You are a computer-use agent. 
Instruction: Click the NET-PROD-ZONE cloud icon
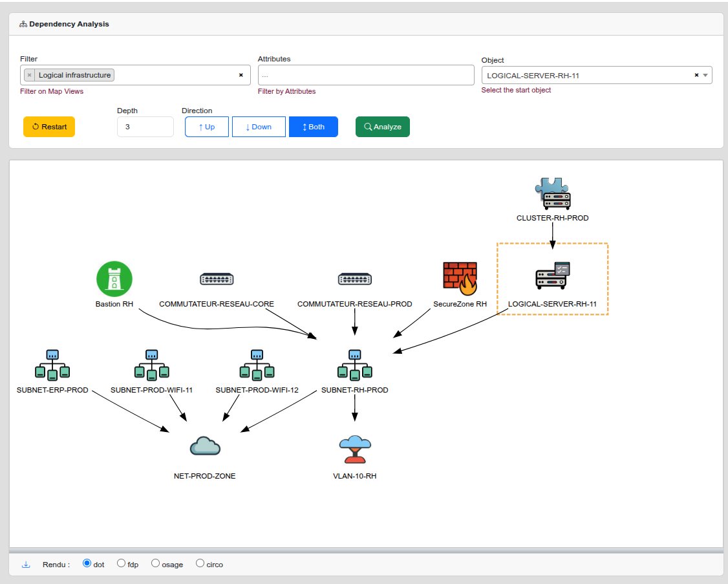(x=205, y=446)
